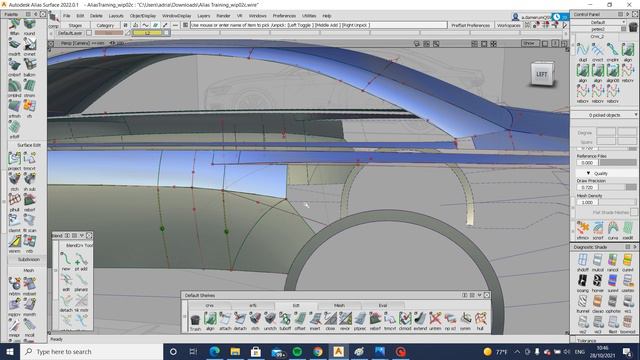Open the Utilities menu

pyautogui.click(x=309, y=16)
